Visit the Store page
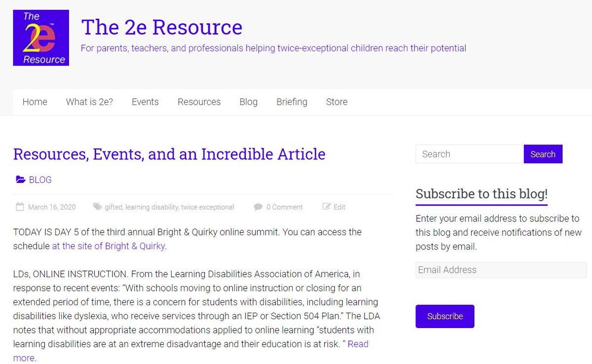 336,102
